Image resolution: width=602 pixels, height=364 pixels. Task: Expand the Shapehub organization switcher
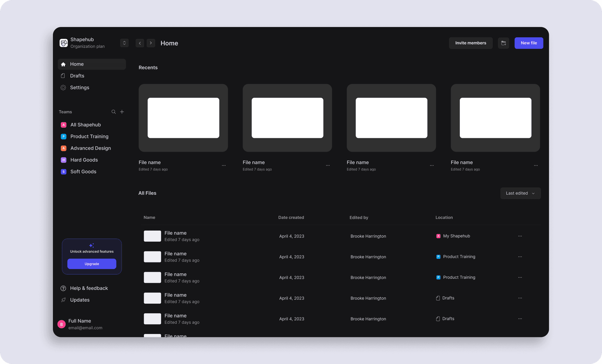(x=124, y=43)
